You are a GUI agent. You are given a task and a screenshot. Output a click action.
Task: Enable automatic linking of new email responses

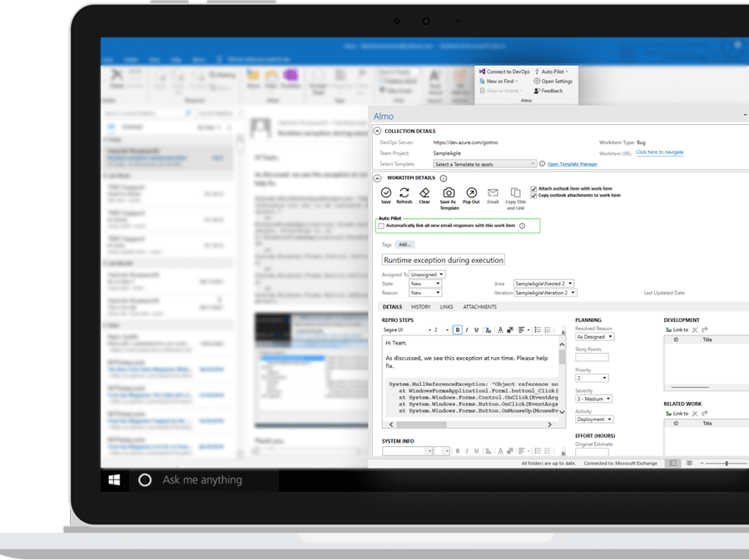[381, 225]
